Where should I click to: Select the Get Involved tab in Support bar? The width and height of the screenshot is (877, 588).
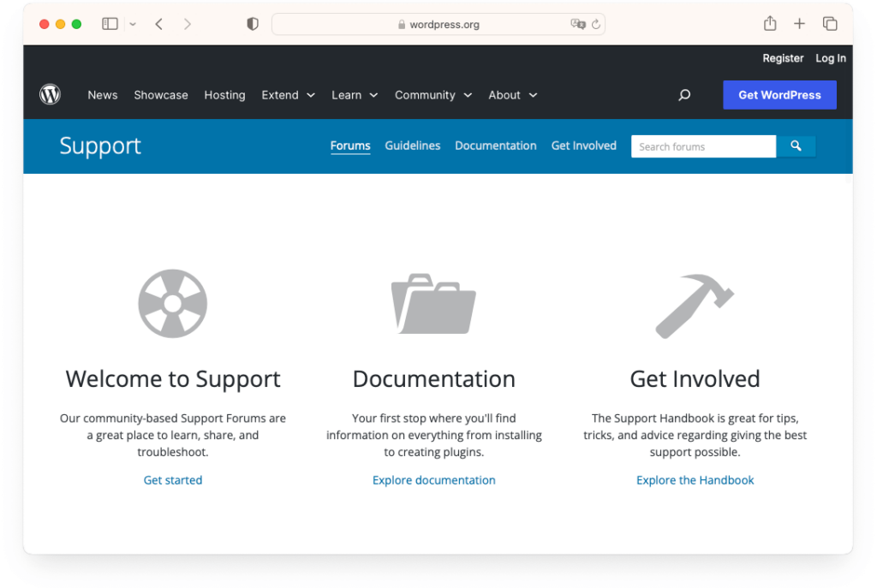(584, 146)
